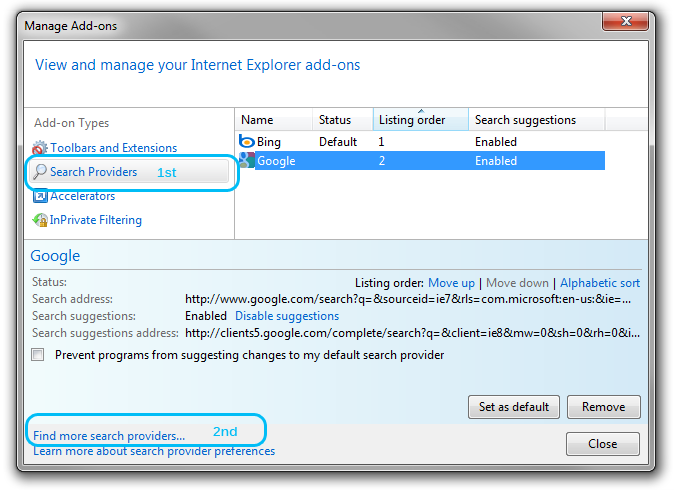Click the Accelerators arrow icon
The width and height of the screenshot is (676, 493).
tap(40, 196)
